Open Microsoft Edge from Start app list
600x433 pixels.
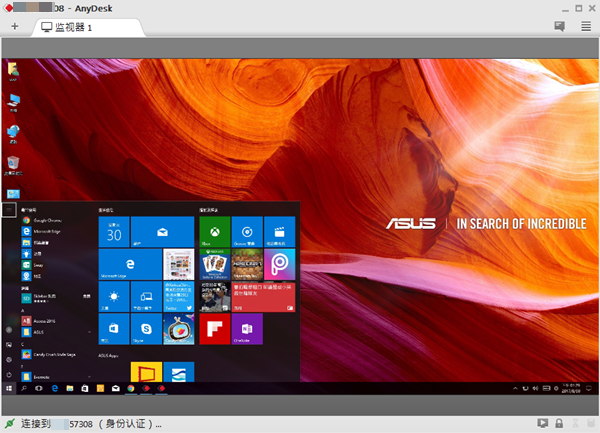47,231
